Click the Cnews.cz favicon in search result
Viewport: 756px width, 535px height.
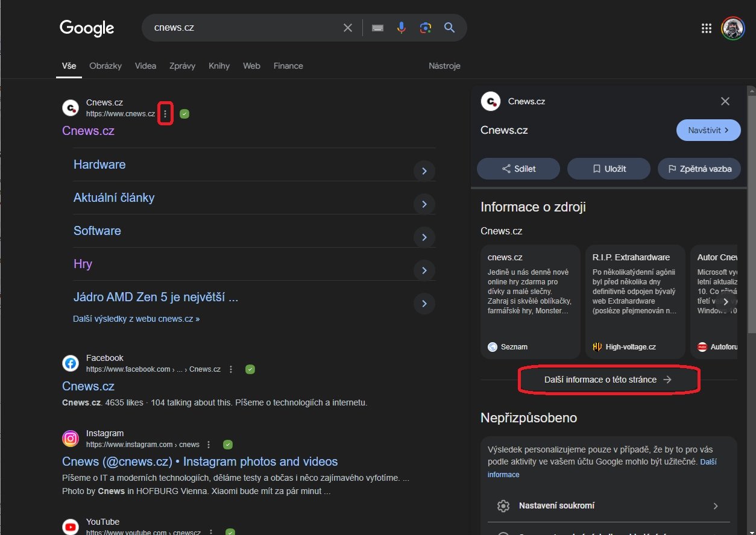[x=71, y=108]
